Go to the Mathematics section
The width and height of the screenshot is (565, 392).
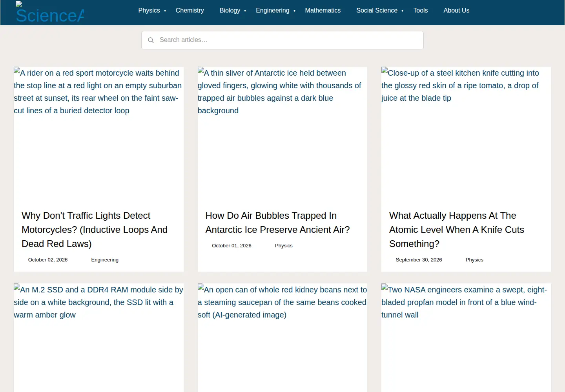coord(323,11)
